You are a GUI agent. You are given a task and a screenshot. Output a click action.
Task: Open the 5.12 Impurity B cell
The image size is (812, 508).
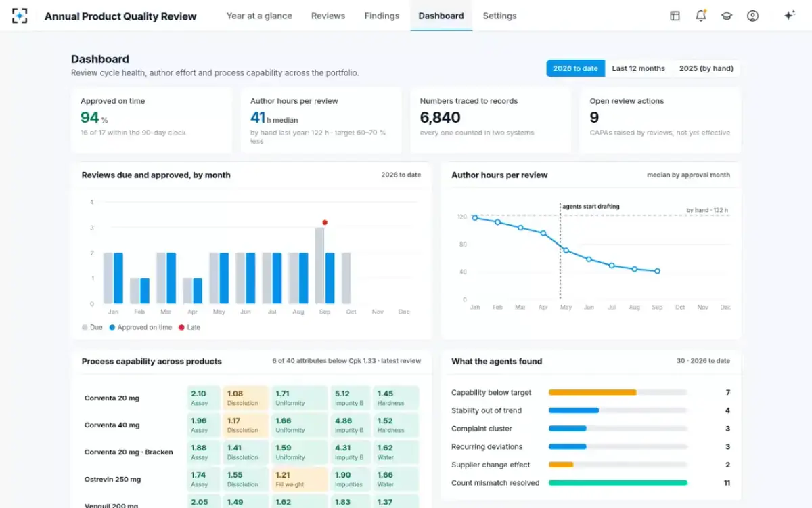351,398
